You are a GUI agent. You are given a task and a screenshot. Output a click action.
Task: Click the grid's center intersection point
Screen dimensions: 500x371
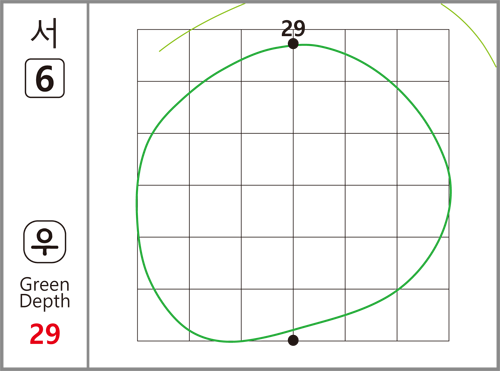point(293,185)
